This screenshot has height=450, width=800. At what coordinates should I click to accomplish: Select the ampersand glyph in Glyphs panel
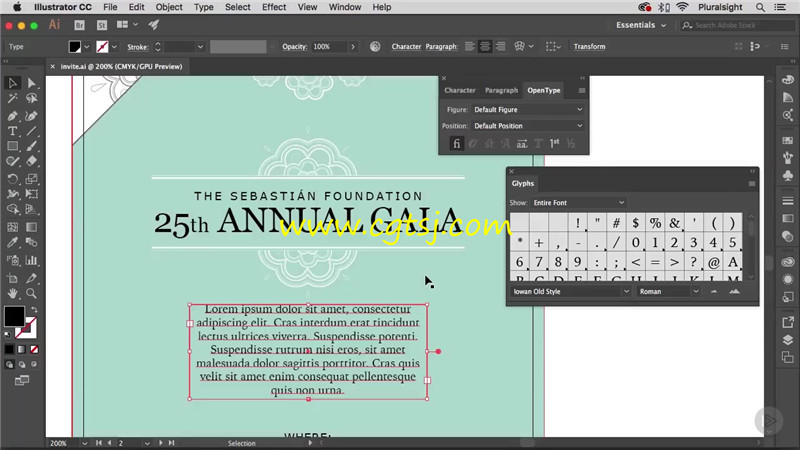pos(674,223)
